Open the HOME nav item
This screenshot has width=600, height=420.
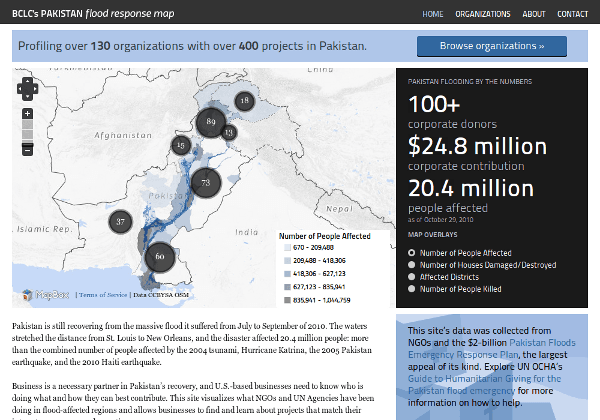coord(432,14)
